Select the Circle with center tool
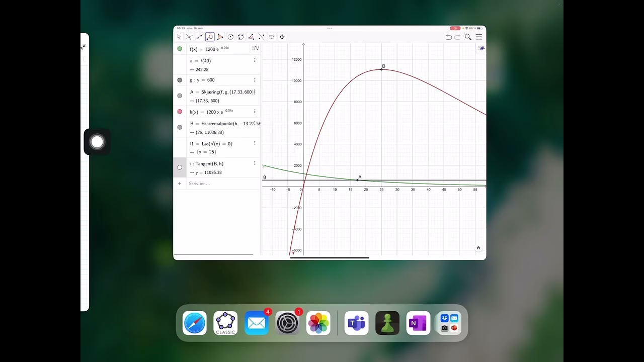This screenshot has width=644, height=362. point(230,37)
